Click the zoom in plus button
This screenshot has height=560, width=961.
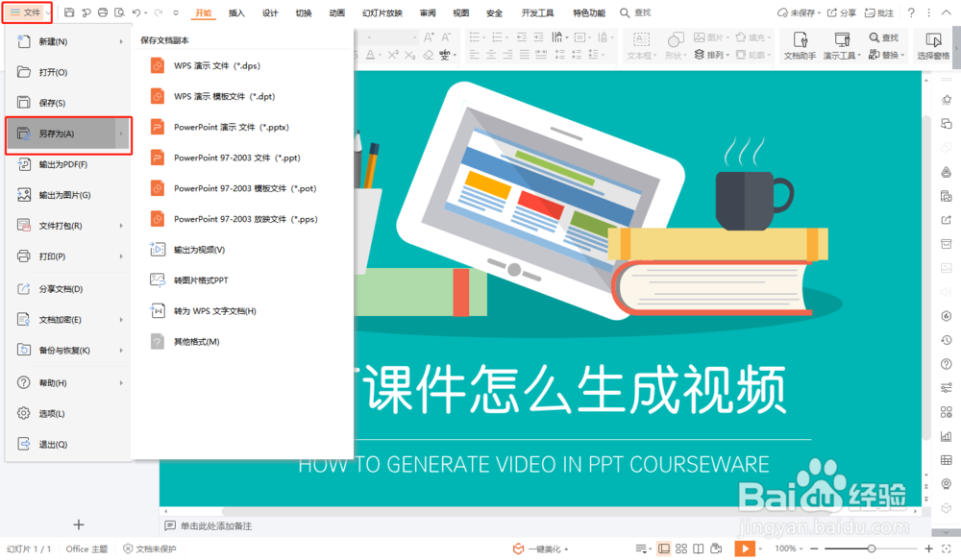point(928,548)
